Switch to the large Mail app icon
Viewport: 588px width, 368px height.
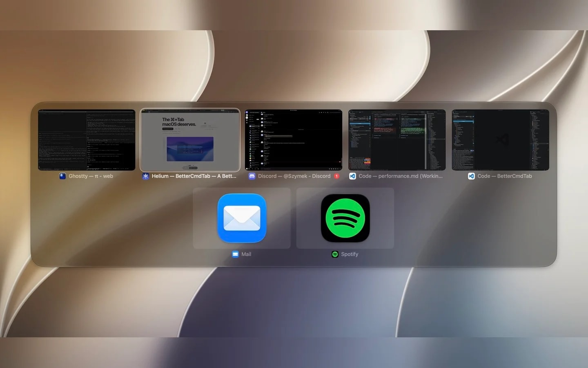coord(242,218)
